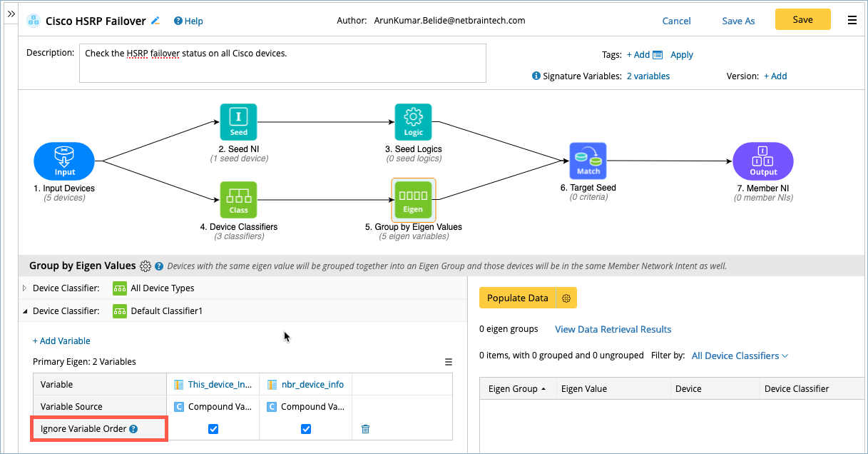Uncheck Ignore Variable Order for nbr_device_info
Screen dimensions: 868x454
(306, 429)
